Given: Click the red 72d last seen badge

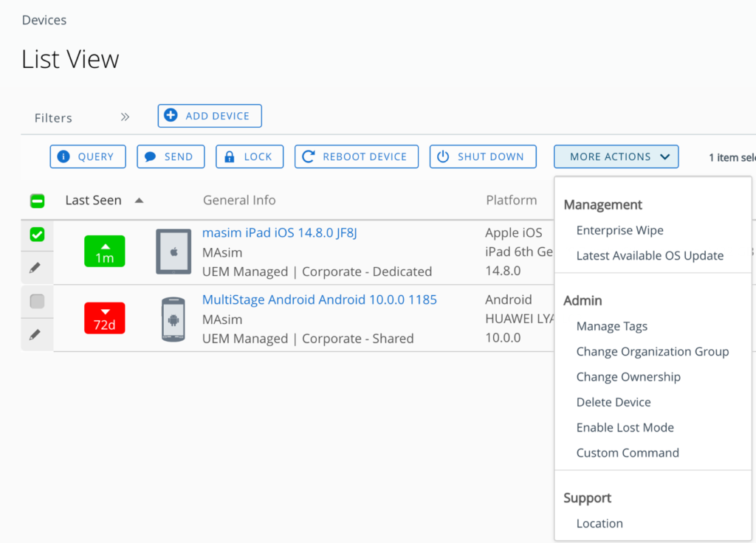Looking at the screenshot, I should click(x=104, y=319).
